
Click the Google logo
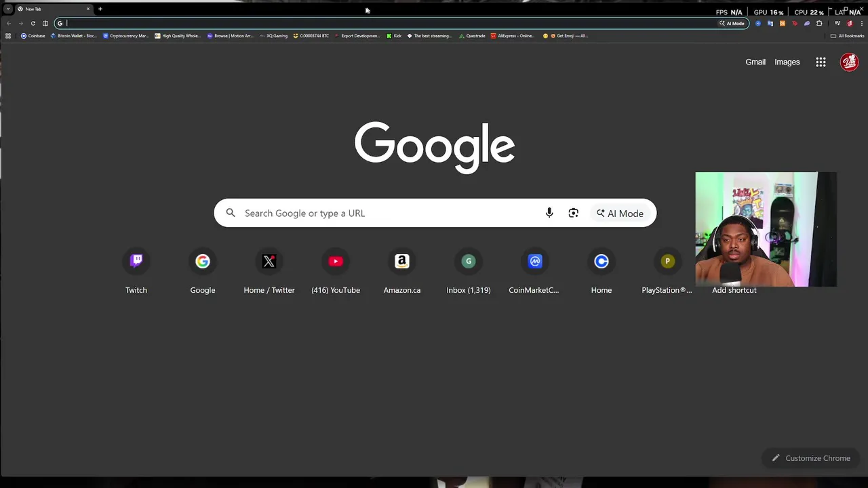point(435,147)
